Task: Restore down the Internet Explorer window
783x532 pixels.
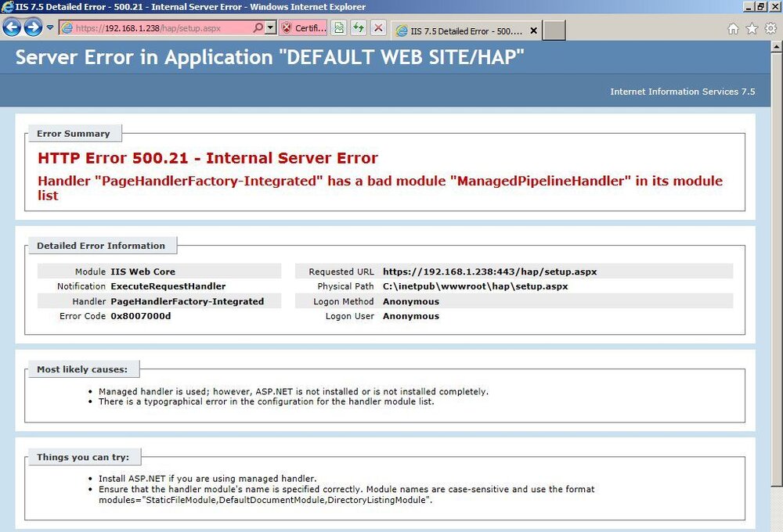Action: pyautogui.click(x=760, y=6)
